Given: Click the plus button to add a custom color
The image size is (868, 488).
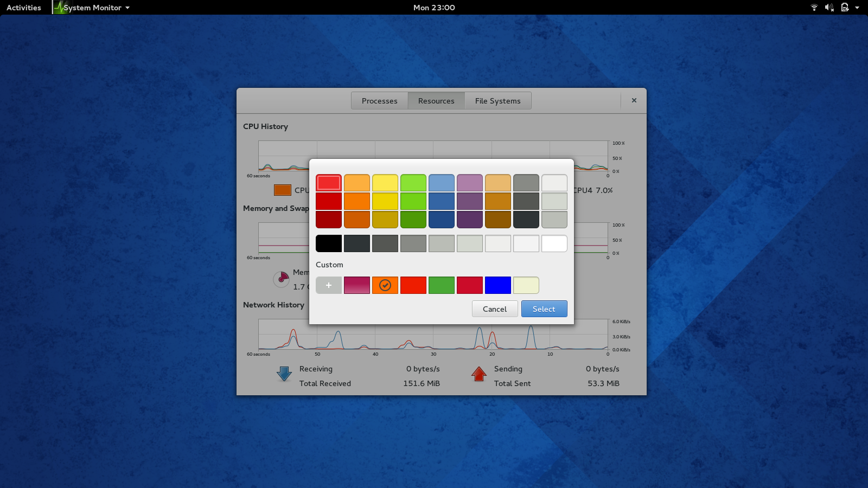Looking at the screenshot, I should click(329, 285).
